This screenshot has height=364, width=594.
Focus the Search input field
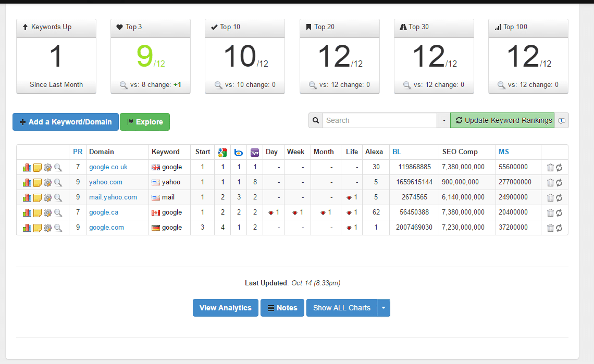click(x=379, y=120)
